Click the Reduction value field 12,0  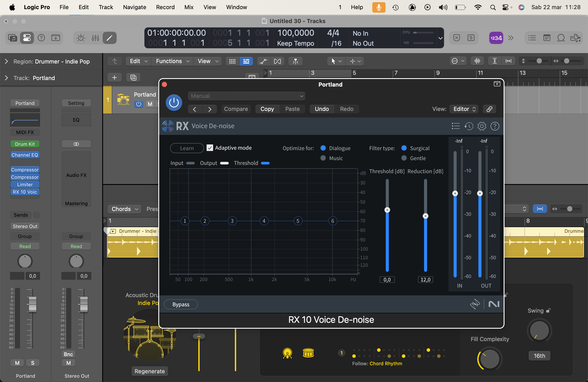coord(425,280)
